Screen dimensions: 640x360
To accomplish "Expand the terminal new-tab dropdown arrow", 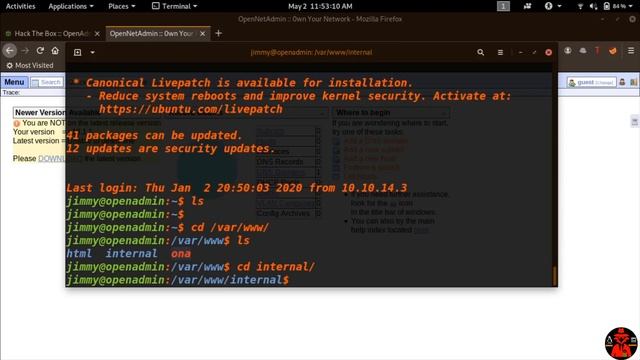I will coord(93,52).
